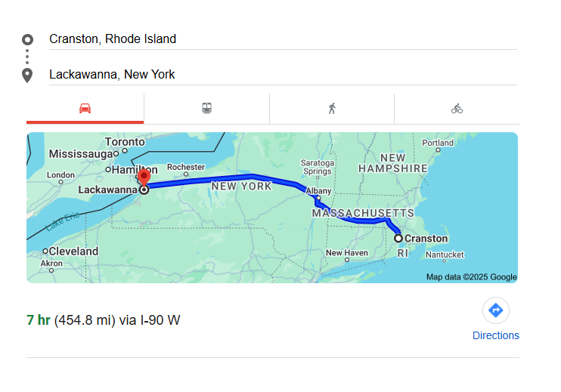Click the destination pin icon beside Lackawanna
This screenshot has height=392, width=561.
27,75
